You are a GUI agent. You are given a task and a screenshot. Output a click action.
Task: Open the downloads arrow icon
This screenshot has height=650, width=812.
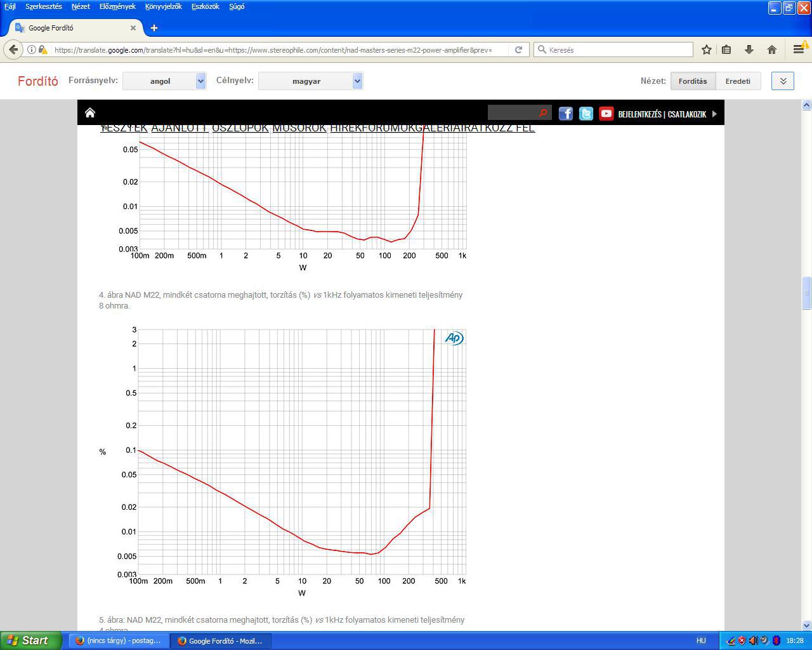pos(749,50)
